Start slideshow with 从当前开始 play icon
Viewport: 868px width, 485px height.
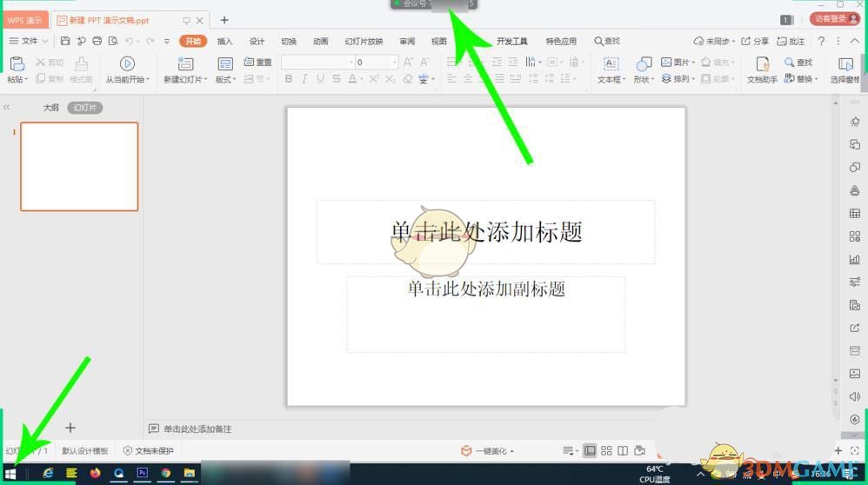point(127,63)
